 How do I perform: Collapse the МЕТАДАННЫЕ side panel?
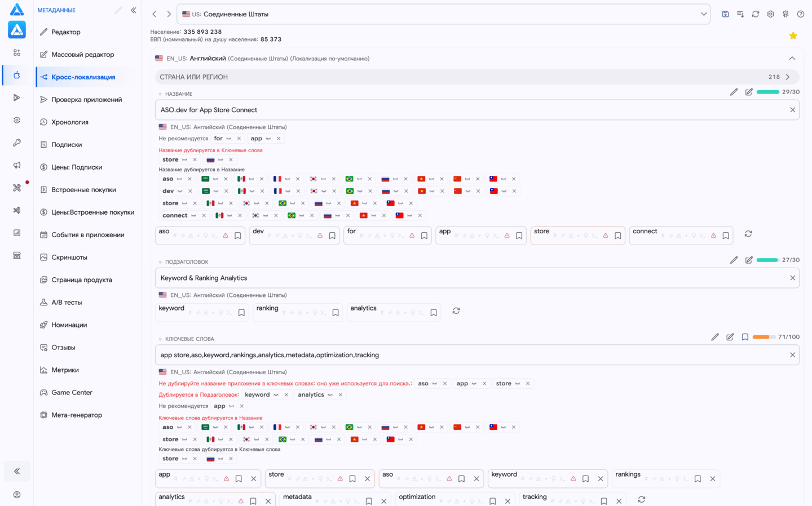pyautogui.click(x=134, y=10)
